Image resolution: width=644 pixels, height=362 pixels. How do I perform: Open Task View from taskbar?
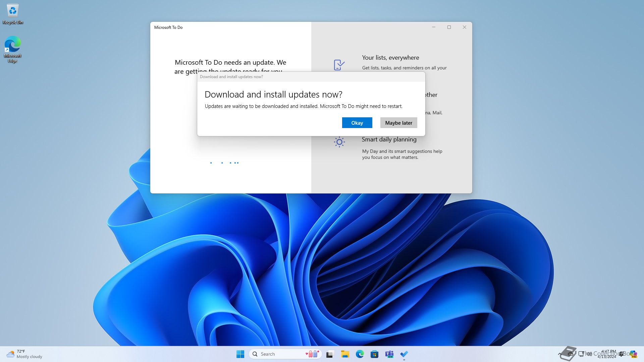point(330,354)
